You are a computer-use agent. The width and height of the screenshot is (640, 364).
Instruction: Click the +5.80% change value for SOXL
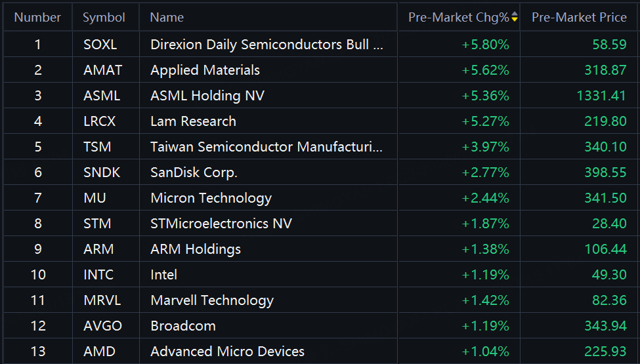[485, 45]
